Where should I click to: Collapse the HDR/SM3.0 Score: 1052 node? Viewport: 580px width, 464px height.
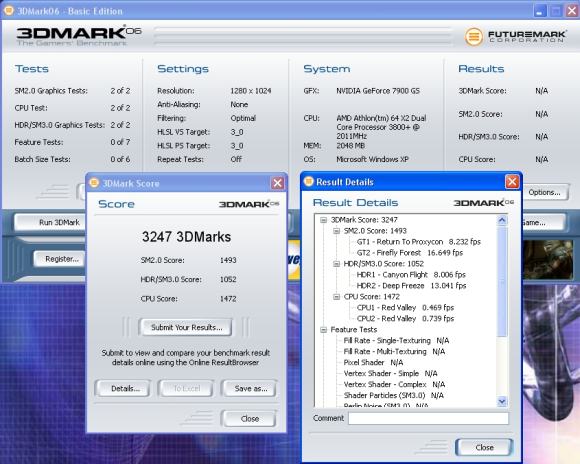(336, 264)
